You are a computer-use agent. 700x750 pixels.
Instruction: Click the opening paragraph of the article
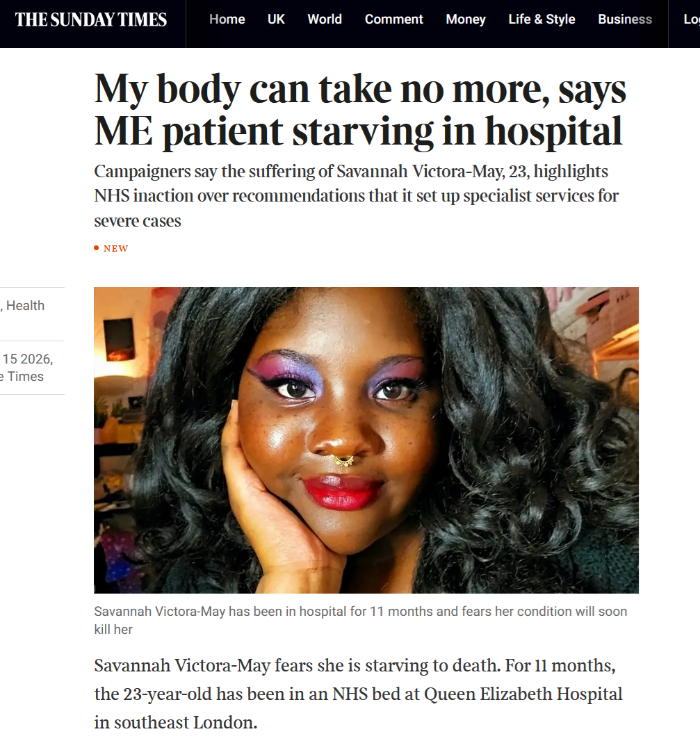point(358,694)
